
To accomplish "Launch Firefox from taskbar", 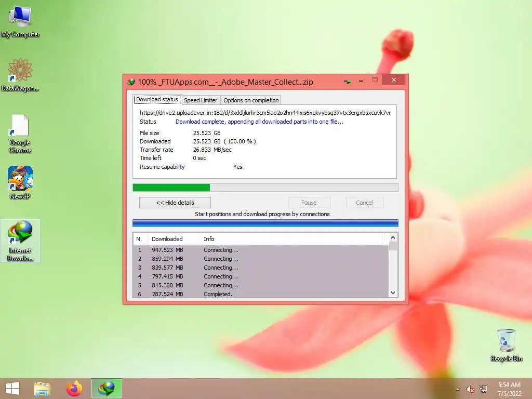I will (x=74, y=389).
